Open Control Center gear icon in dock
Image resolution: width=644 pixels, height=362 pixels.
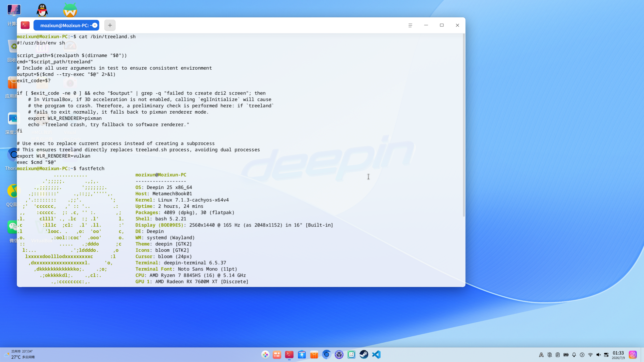click(x=339, y=355)
